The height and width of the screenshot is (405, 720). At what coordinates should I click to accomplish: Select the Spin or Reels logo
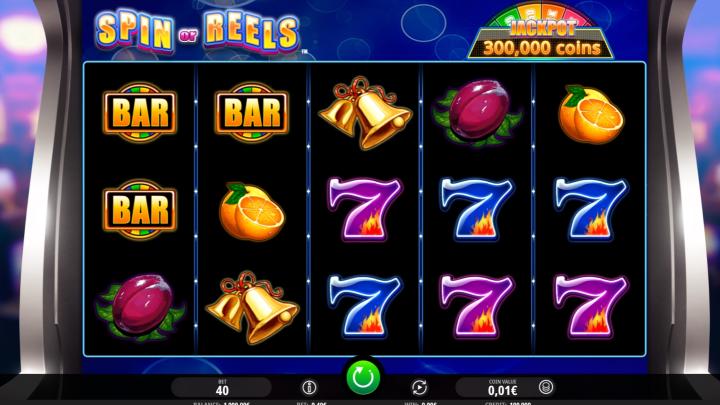point(197,31)
